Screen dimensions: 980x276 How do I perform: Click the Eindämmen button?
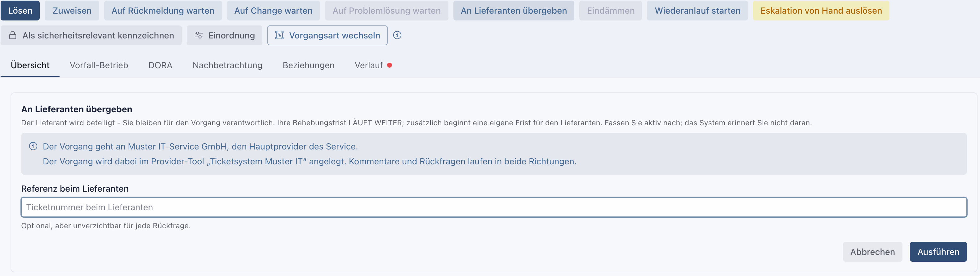pyautogui.click(x=611, y=11)
